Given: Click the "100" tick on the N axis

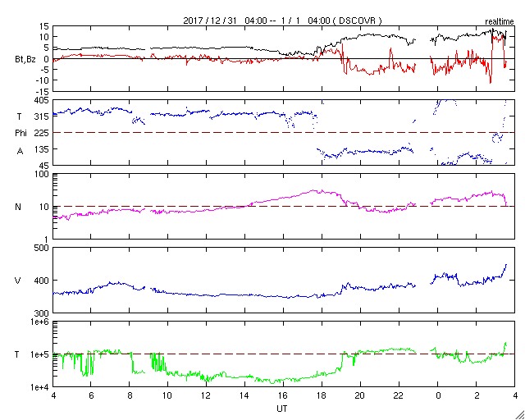Looking at the screenshot, I should click(x=43, y=174).
